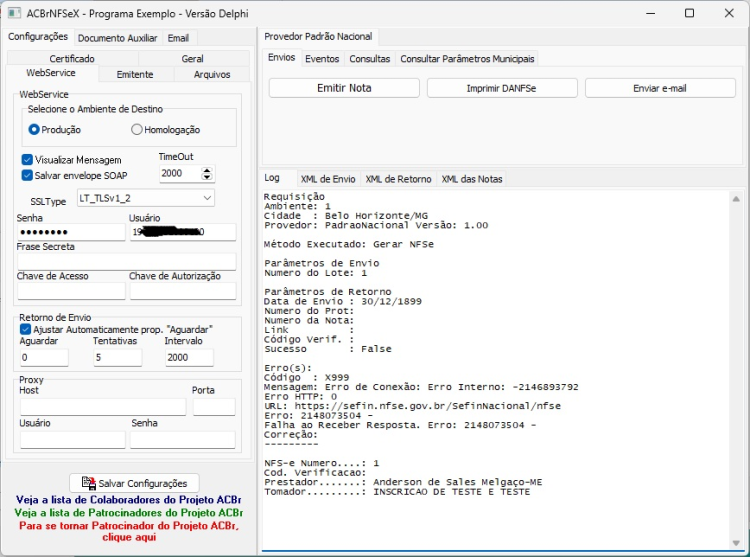Select the Homologação environment option
750x557 pixels.
(x=136, y=130)
